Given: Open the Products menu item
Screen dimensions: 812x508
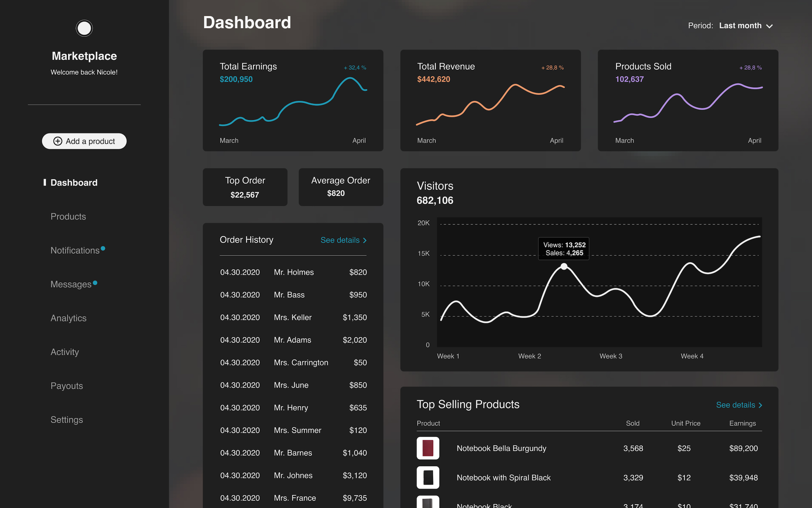Looking at the screenshot, I should click(68, 216).
